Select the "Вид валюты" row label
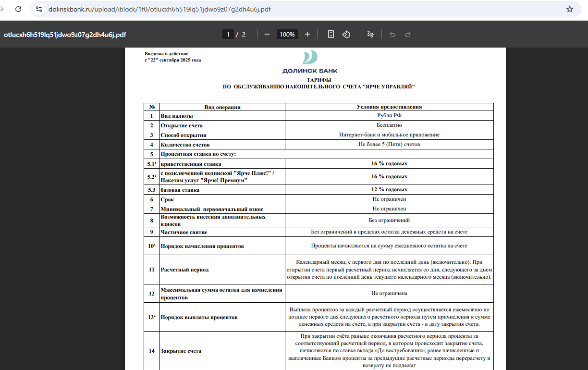 [x=177, y=116]
